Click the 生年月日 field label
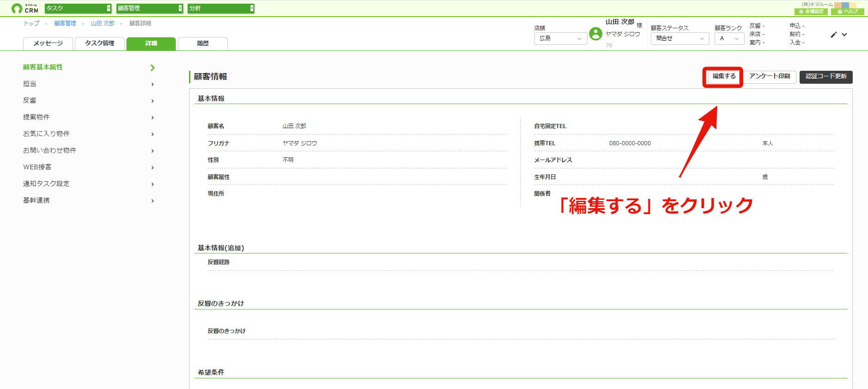868x389 pixels. (x=545, y=177)
